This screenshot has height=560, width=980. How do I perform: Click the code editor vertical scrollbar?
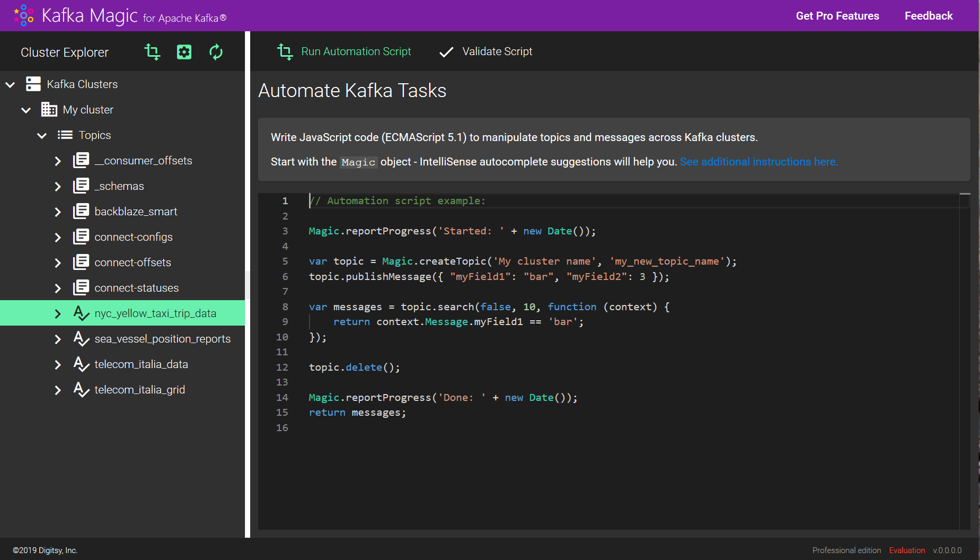(x=965, y=361)
